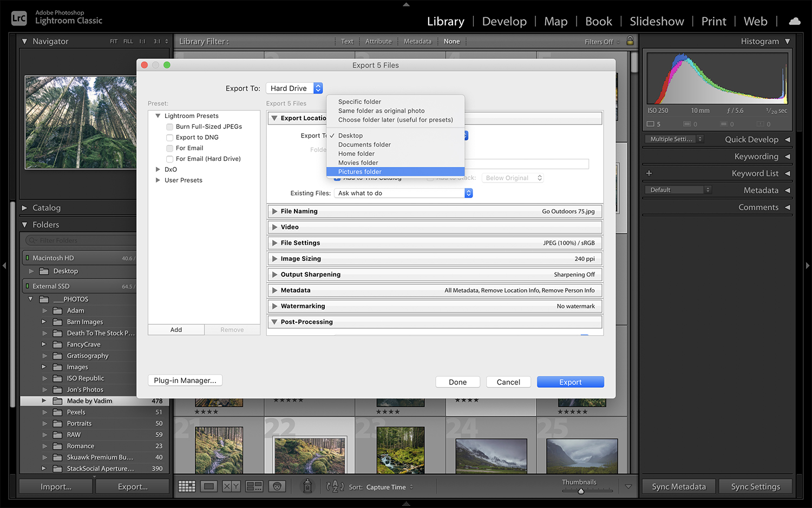The image size is (812, 508).
Task: Click Done in the export dialog
Action: 457,382
